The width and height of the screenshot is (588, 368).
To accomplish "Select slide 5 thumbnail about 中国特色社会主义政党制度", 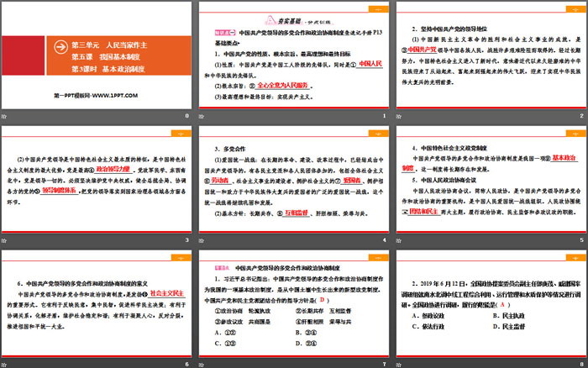I will click(491, 180).
